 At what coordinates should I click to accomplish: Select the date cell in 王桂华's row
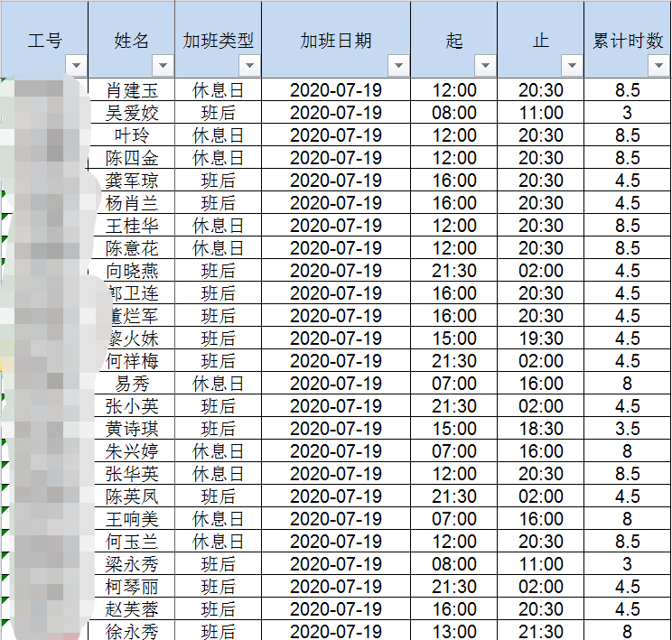click(x=336, y=226)
